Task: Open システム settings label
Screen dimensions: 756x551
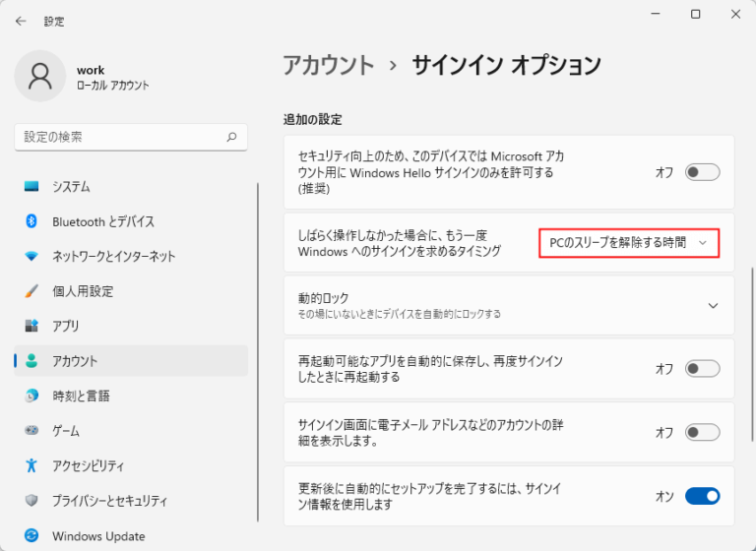Action: (71, 187)
